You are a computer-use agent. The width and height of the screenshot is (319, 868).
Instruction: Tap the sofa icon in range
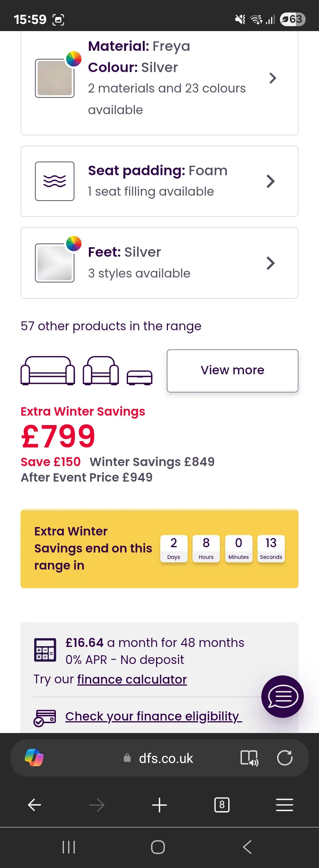(48, 370)
